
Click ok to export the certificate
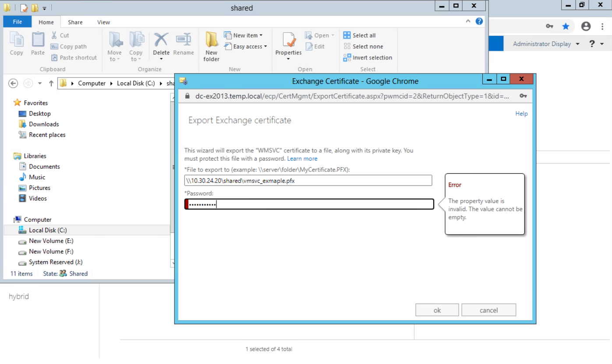(x=437, y=310)
